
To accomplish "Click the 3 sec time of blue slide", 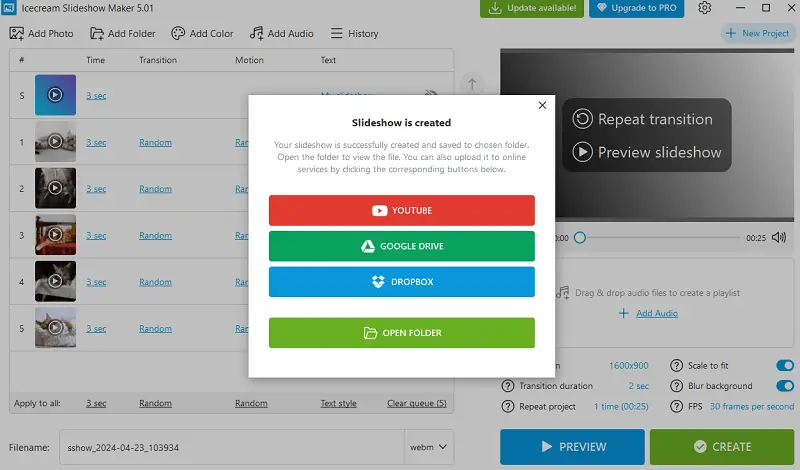I will point(96,95).
